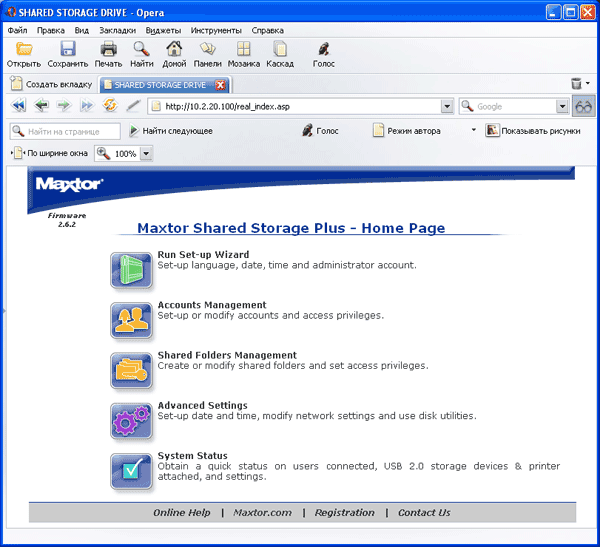The width and height of the screenshot is (600, 547).
Task: Open Run Set-up Wizard green icon
Action: (x=131, y=270)
